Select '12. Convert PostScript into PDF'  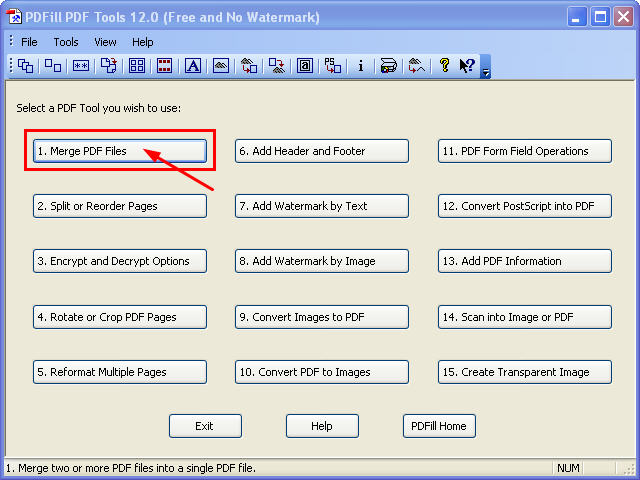point(525,206)
